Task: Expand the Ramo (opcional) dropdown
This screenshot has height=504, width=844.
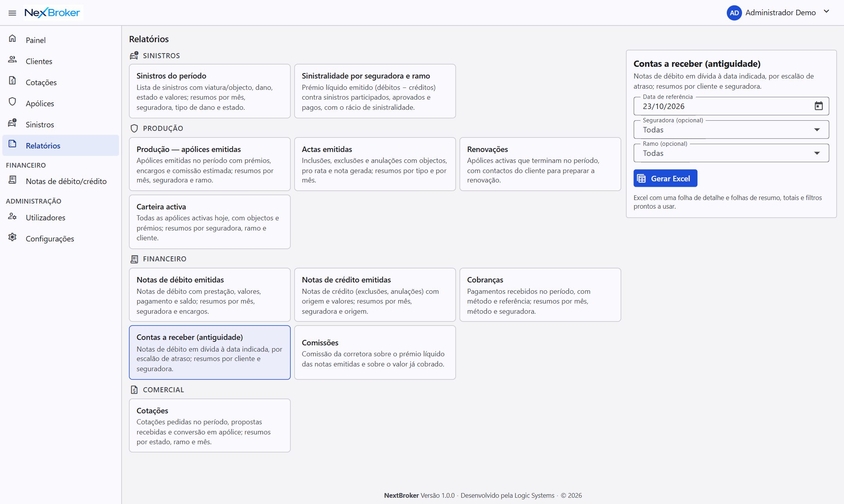Action: point(731,153)
